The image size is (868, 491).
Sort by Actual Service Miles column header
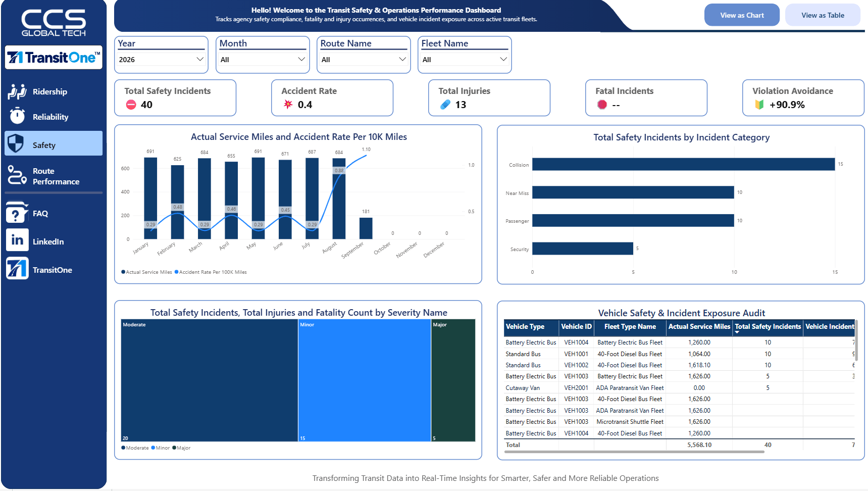tap(699, 327)
